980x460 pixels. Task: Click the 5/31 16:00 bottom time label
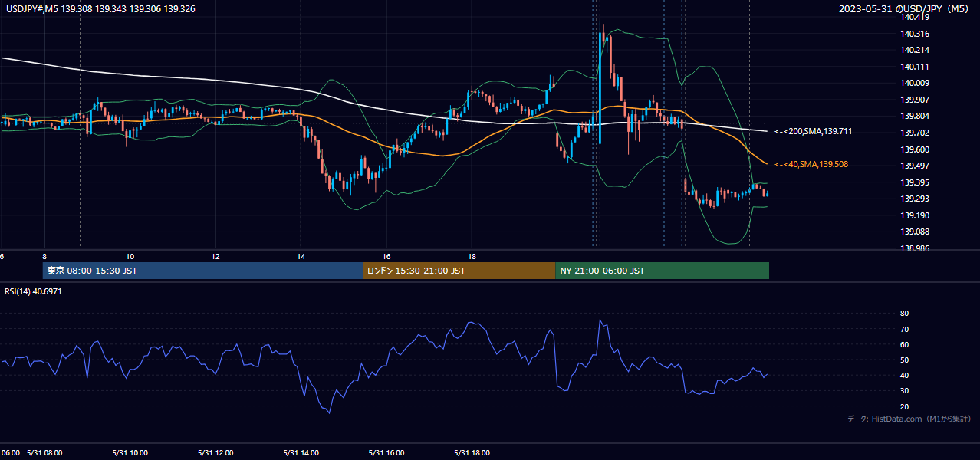coord(387,452)
